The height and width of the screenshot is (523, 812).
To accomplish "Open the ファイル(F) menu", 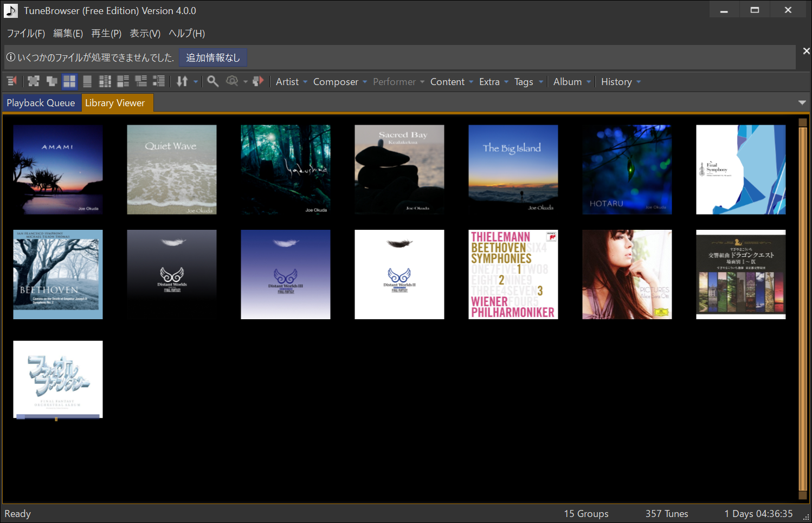I will pyautogui.click(x=26, y=34).
